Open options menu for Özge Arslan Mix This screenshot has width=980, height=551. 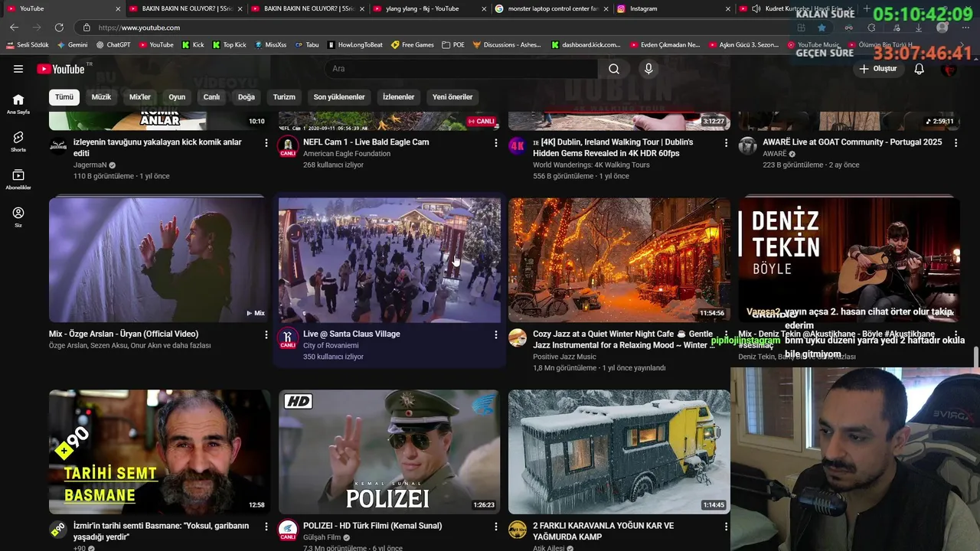tap(266, 335)
